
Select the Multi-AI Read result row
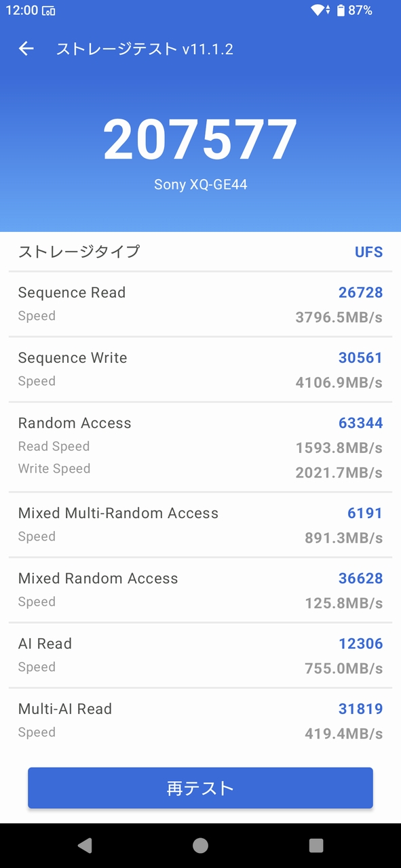[x=200, y=720]
